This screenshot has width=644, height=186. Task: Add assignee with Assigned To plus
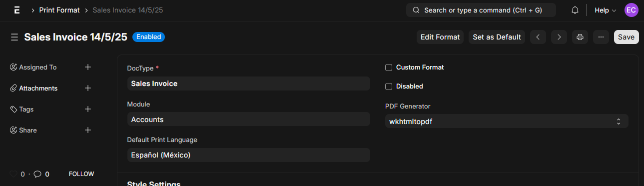pyautogui.click(x=88, y=67)
